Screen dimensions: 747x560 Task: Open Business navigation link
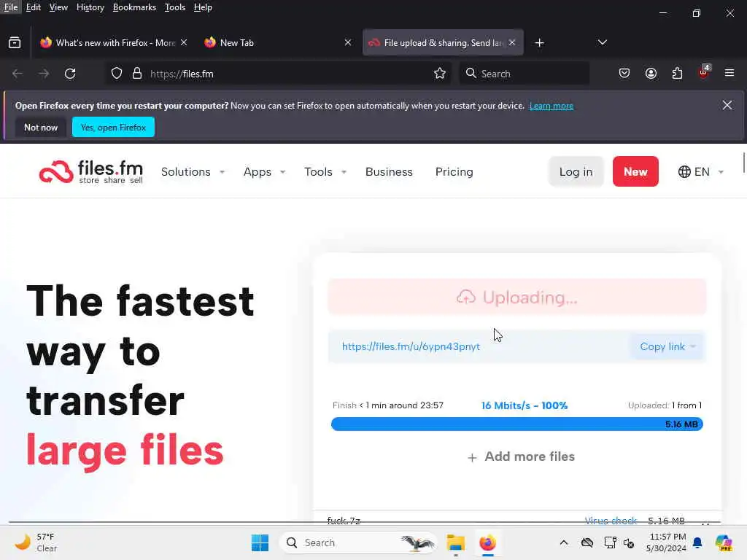coord(390,172)
